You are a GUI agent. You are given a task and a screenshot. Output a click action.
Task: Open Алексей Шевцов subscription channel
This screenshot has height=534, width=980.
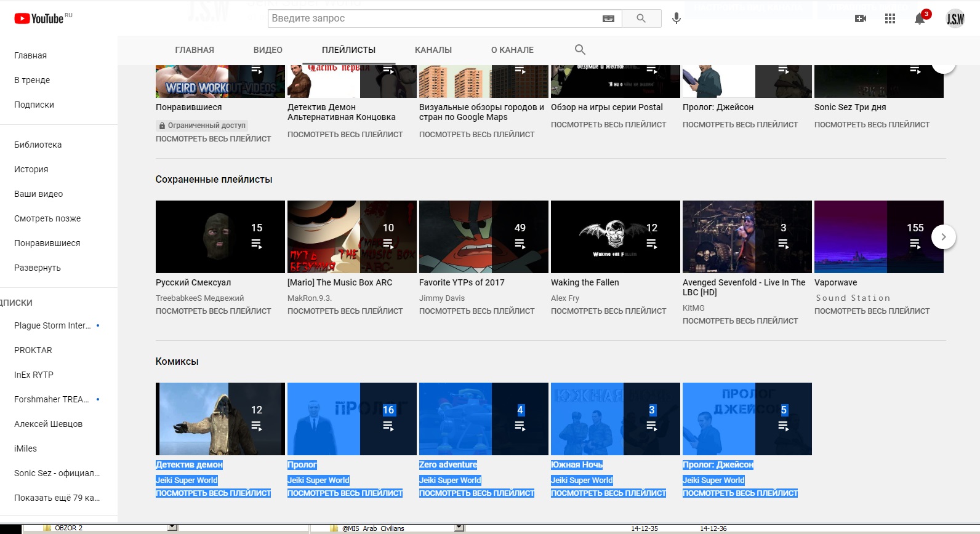(x=48, y=424)
